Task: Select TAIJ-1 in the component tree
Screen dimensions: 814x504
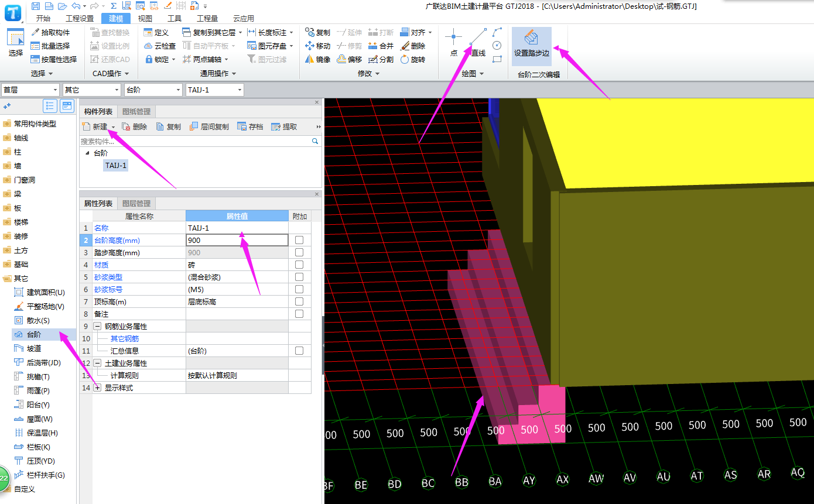Action: point(116,166)
